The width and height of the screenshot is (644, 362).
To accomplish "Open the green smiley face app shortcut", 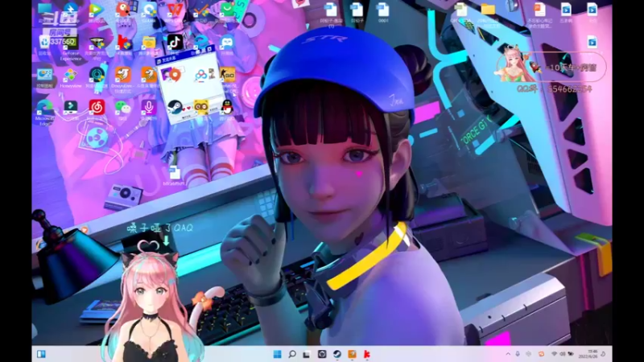I will click(x=227, y=10).
